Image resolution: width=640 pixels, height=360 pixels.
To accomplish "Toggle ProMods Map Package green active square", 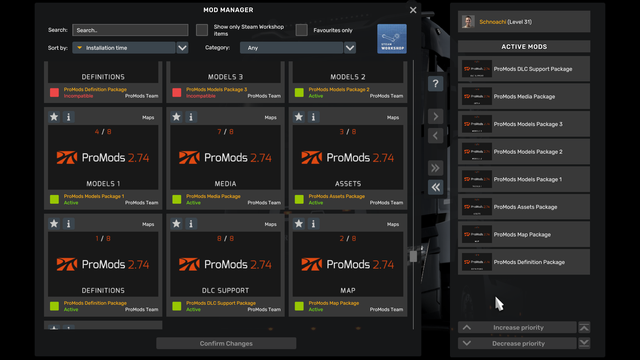I will 299,306.
